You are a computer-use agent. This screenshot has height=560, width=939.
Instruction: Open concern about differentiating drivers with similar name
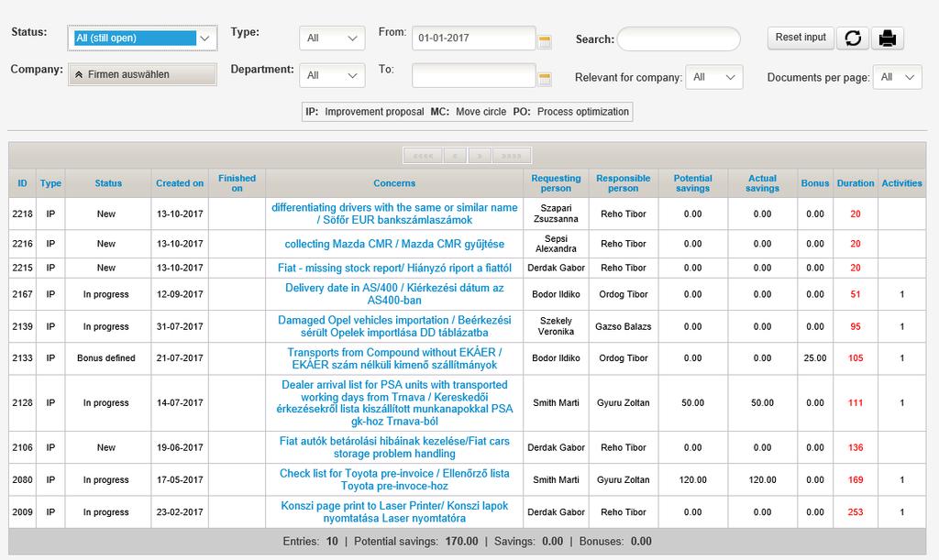pyautogui.click(x=394, y=214)
